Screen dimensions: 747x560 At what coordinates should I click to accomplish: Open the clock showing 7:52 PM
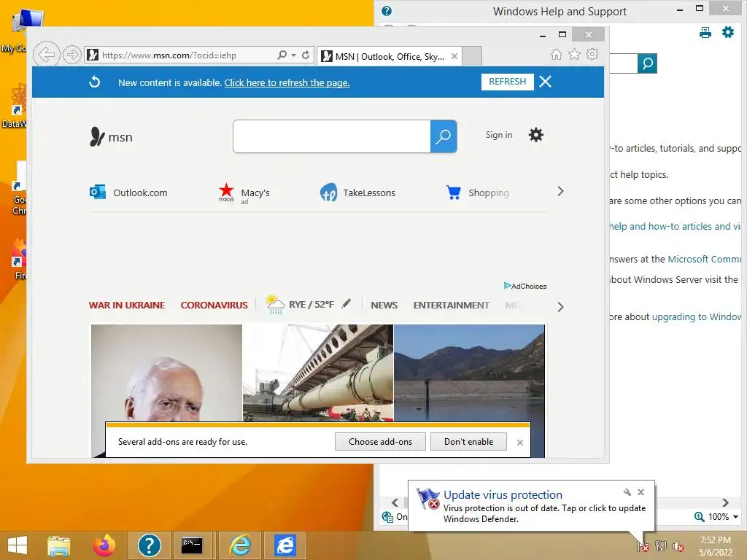(x=715, y=546)
